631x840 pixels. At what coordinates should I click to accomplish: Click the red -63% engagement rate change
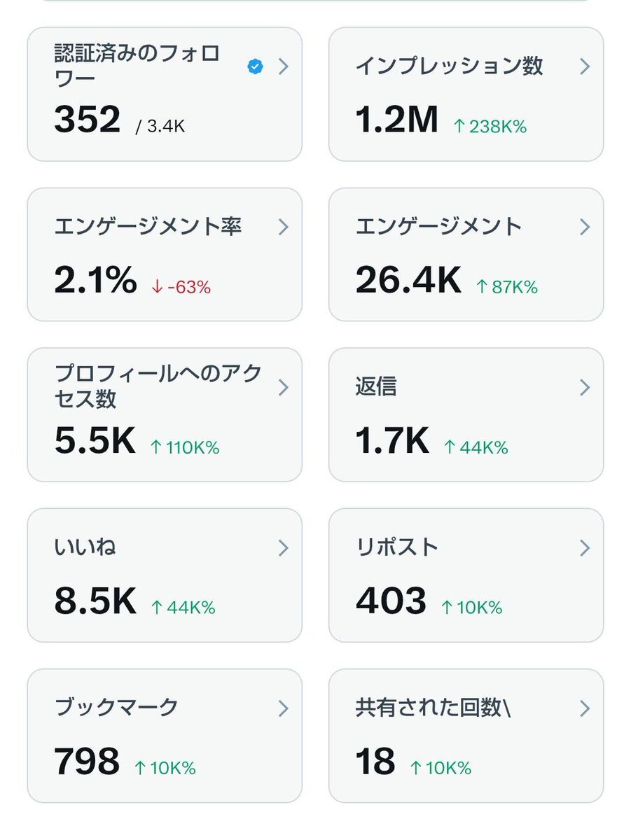181,287
